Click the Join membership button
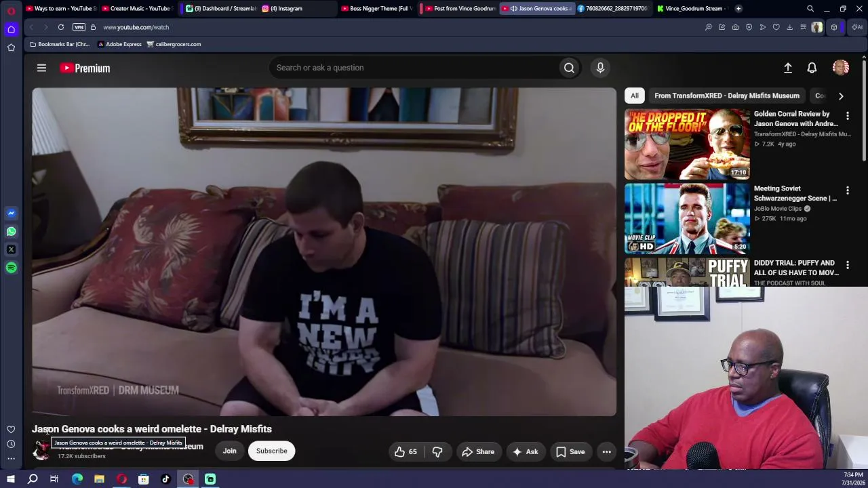868x488 pixels. (230, 451)
